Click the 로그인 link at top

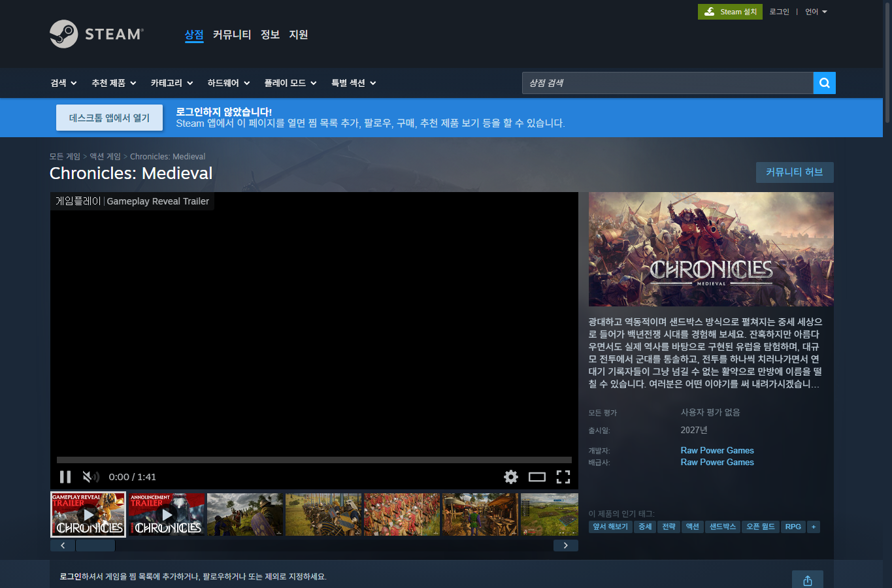point(779,12)
